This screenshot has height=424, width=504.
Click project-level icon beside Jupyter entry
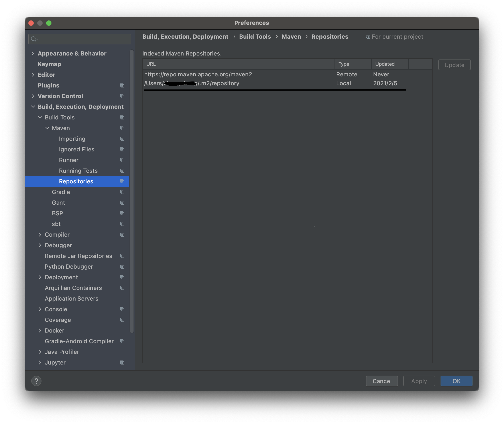tap(122, 363)
